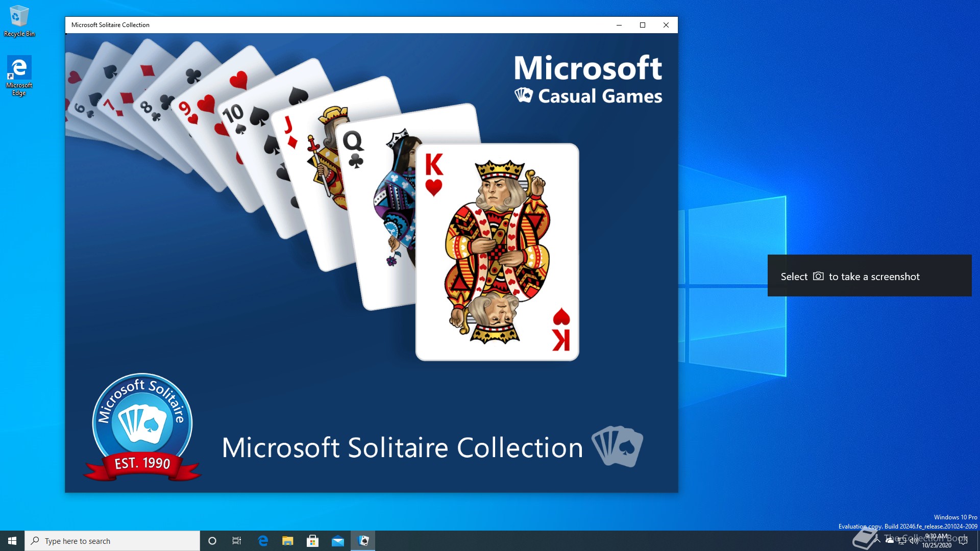Maximize the Microsoft Solitaire Collection window
This screenshot has height=551, width=980.
point(643,25)
